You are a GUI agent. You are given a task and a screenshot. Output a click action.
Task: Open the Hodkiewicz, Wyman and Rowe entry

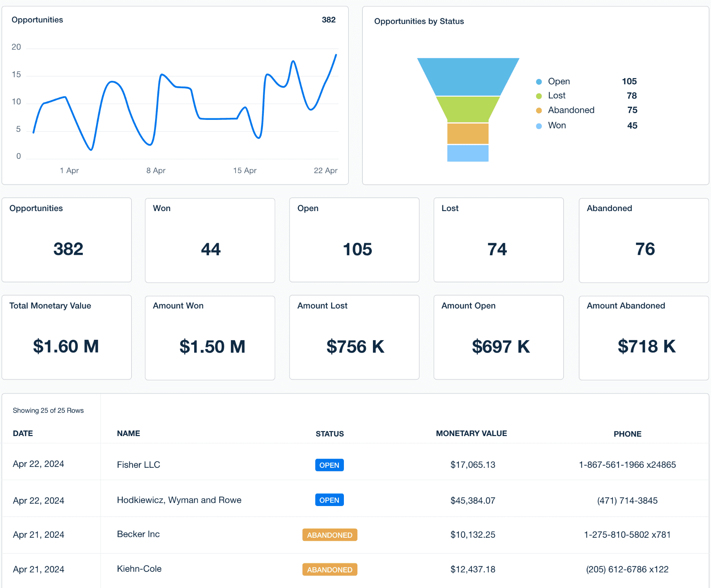[x=179, y=500]
